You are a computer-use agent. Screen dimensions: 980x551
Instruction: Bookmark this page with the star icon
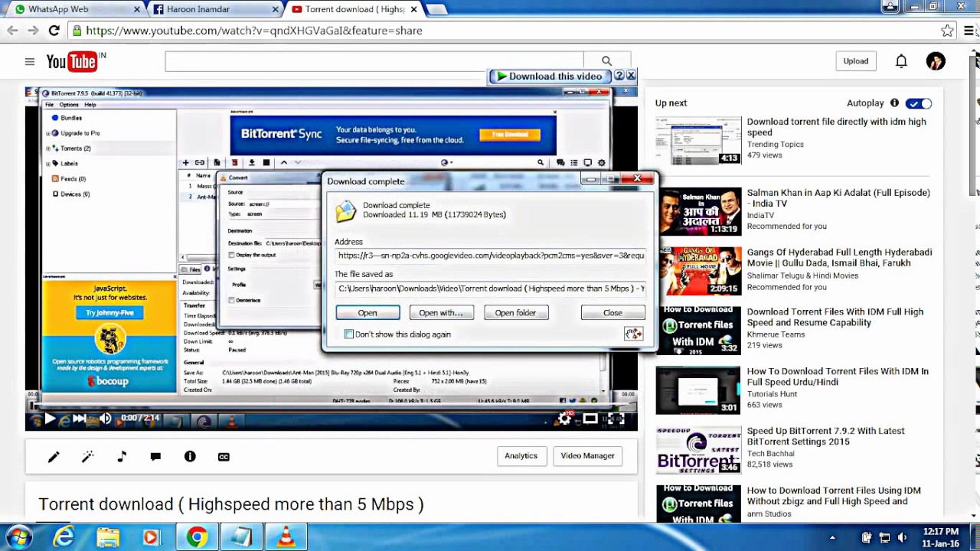tap(947, 31)
